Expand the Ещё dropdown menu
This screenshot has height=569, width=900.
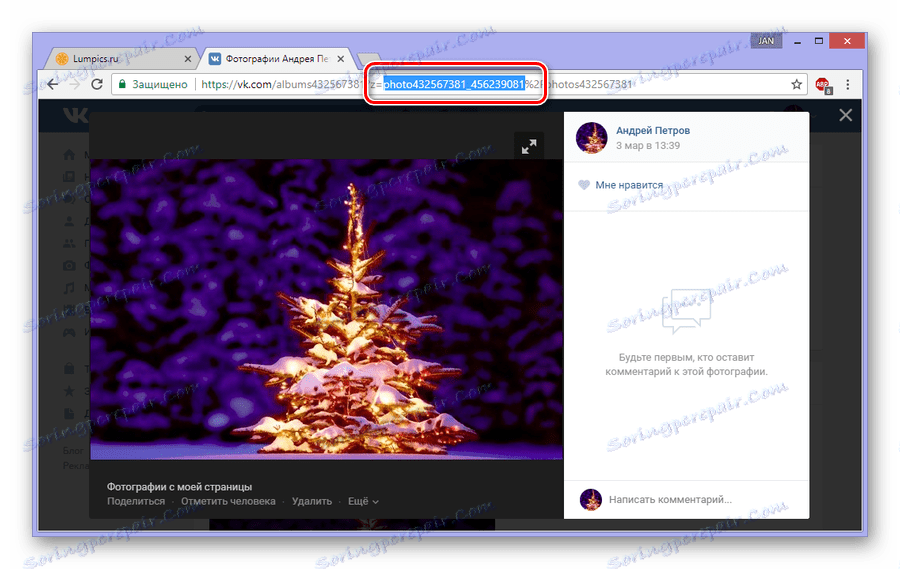(x=363, y=501)
